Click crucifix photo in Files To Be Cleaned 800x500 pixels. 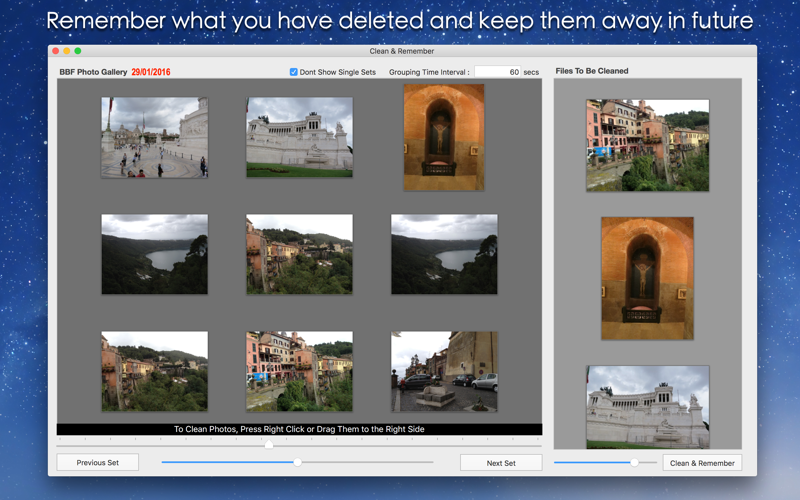coord(647,279)
